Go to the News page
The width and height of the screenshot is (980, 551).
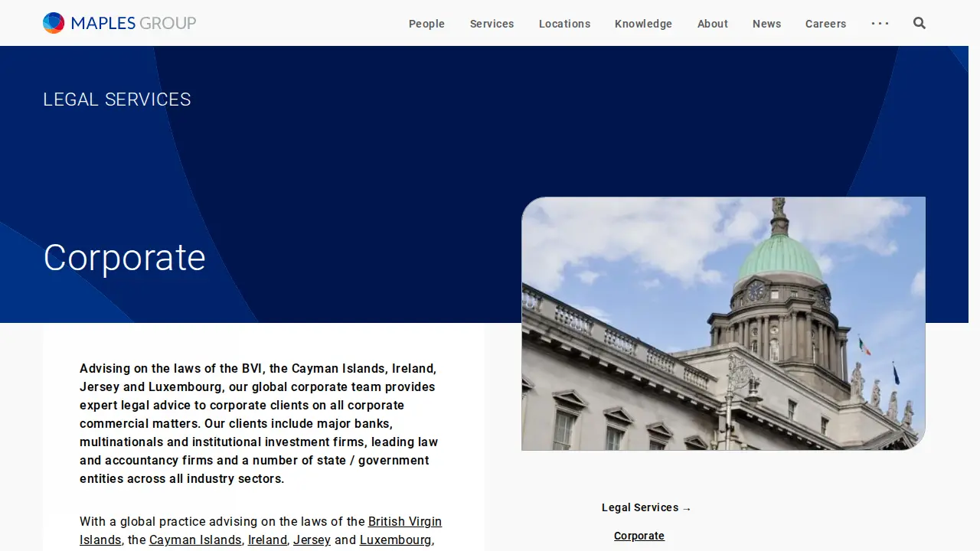tap(766, 24)
